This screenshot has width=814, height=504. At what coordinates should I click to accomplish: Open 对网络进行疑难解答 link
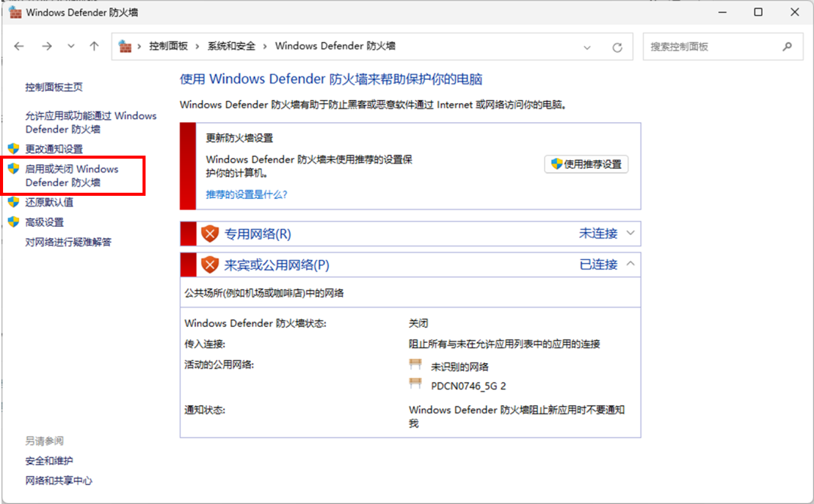coord(68,242)
